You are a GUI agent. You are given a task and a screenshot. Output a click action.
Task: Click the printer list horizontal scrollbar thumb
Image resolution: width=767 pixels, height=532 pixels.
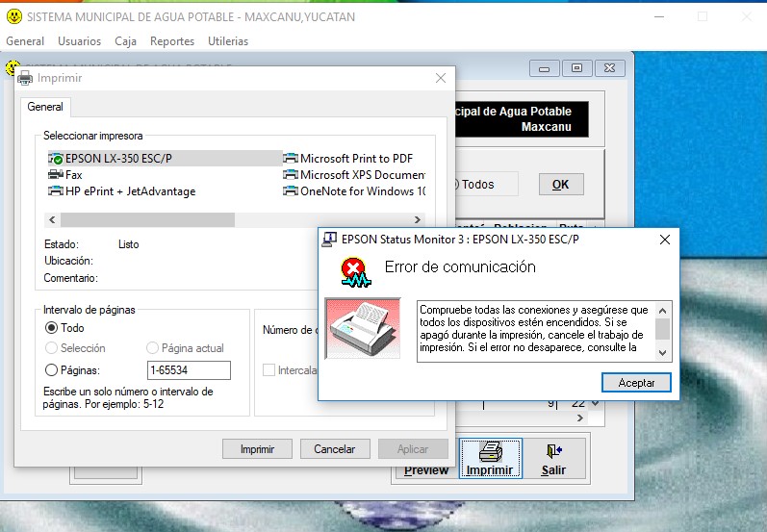(148, 220)
